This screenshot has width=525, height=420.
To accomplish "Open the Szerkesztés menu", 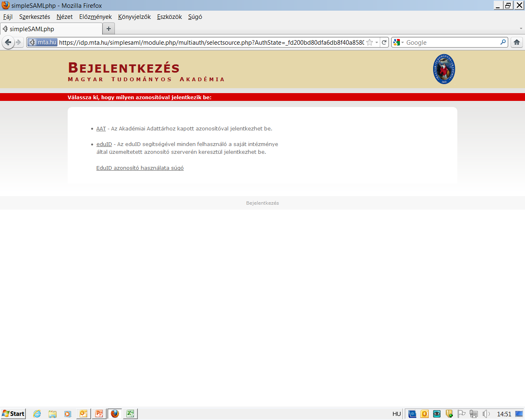I will point(34,17).
